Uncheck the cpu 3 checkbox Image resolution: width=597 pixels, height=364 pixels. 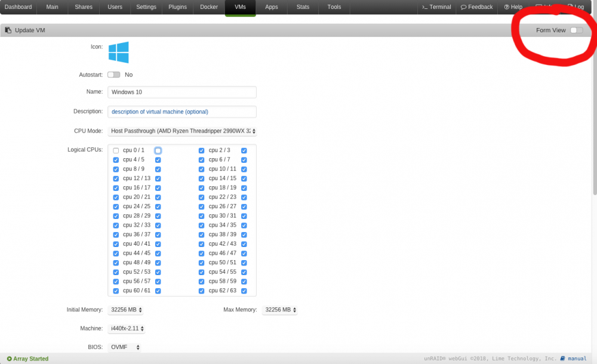[244, 150]
